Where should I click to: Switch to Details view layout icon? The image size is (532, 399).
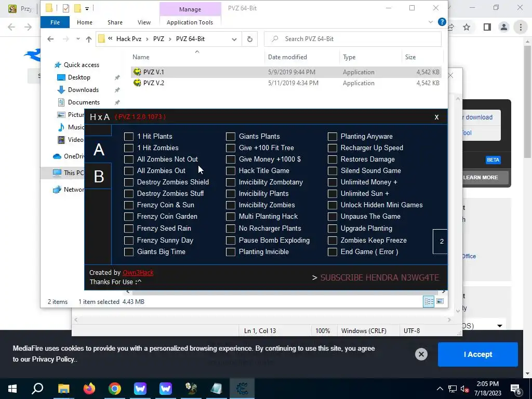click(429, 301)
